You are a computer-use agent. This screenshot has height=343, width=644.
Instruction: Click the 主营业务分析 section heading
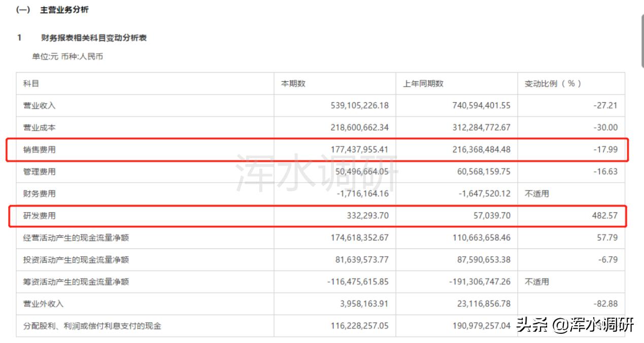[64, 10]
